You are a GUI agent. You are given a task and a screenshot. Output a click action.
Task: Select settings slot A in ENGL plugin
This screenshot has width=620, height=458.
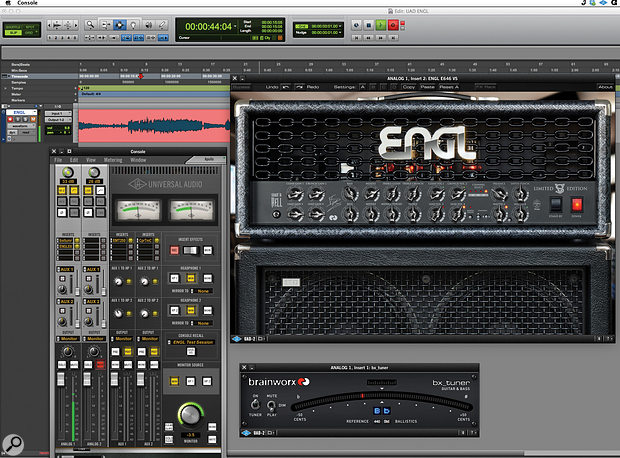(x=362, y=87)
